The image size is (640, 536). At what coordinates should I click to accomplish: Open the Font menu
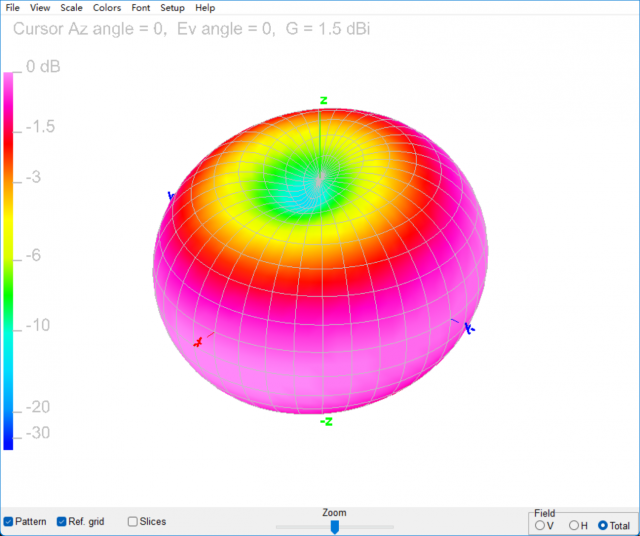141,8
